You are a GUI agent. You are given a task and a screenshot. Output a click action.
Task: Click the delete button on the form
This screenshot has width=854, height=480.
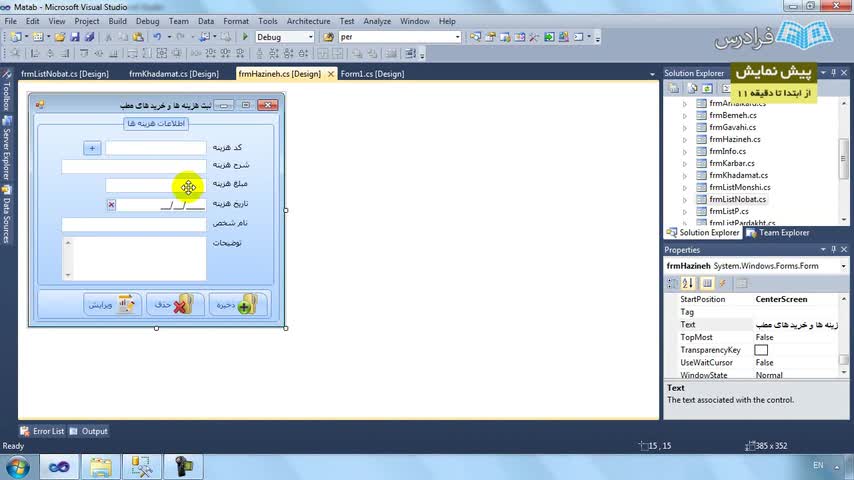[175, 305]
